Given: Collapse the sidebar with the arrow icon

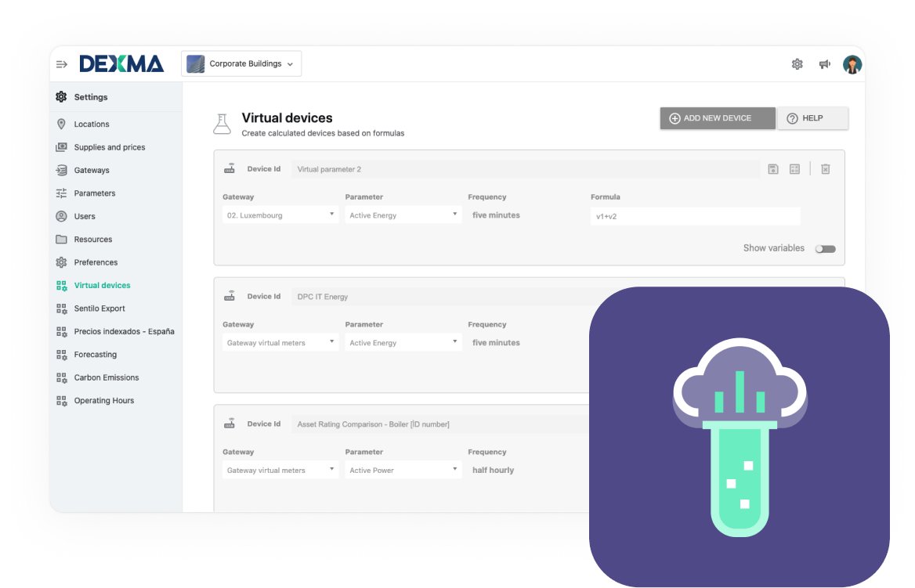Looking at the screenshot, I should (60, 63).
